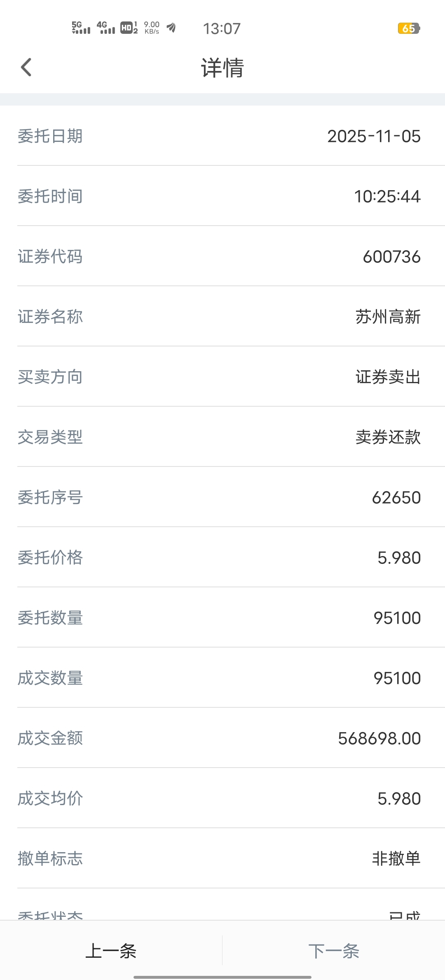Tap the 详情 page title
The width and height of the screenshot is (445, 980).
click(222, 68)
